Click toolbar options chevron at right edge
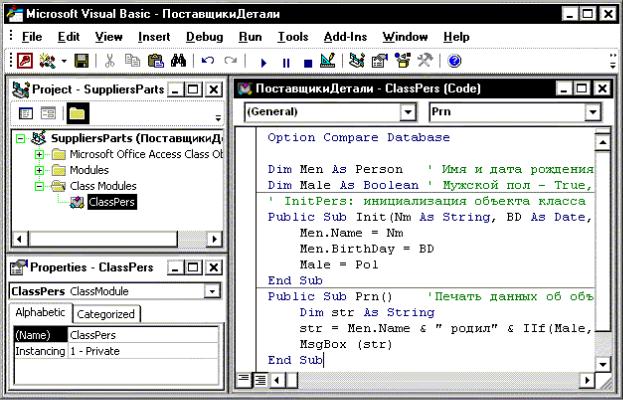This screenshot has width=623, height=400. (x=613, y=61)
